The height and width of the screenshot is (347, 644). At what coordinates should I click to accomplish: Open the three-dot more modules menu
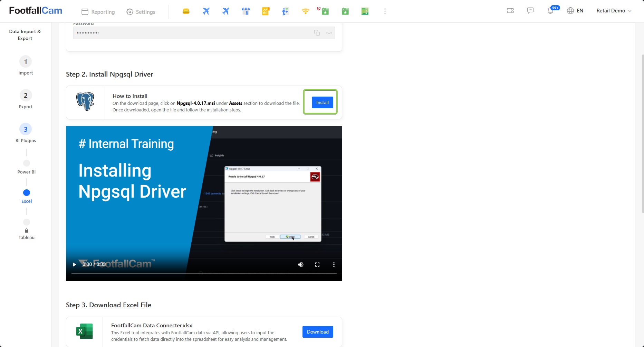pos(385,11)
